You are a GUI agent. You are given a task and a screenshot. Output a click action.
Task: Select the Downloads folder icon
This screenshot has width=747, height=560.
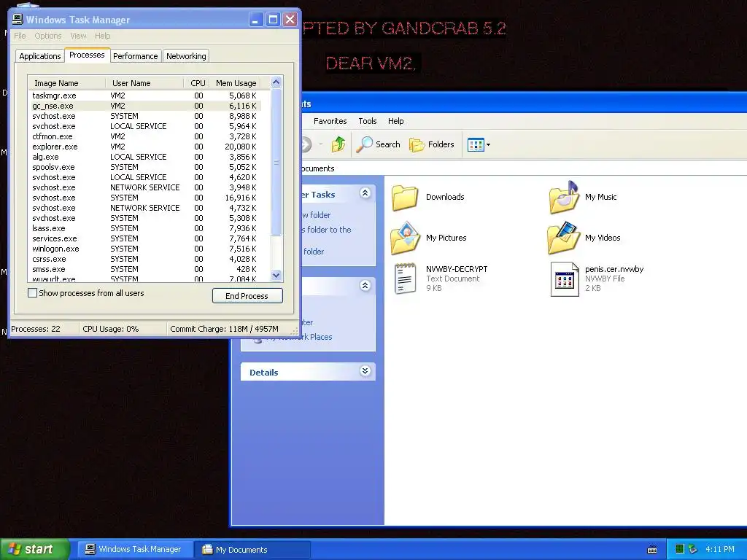click(405, 198)
